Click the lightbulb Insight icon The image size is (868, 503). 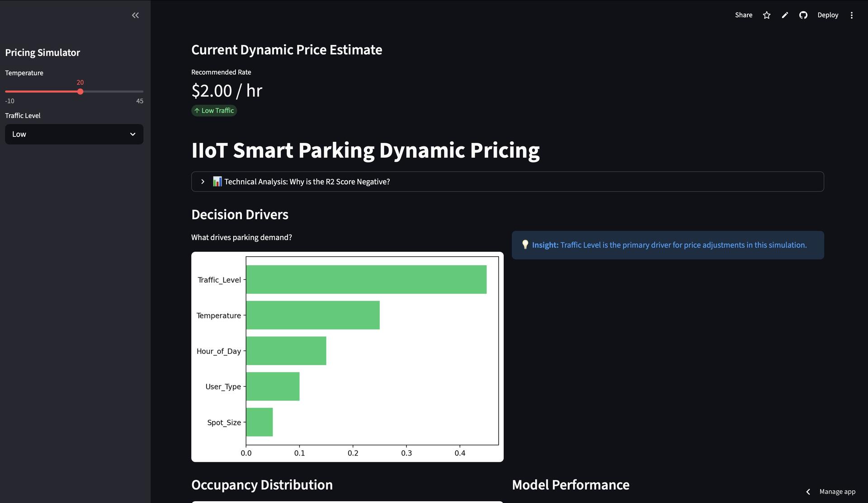(x=525, y=244)
